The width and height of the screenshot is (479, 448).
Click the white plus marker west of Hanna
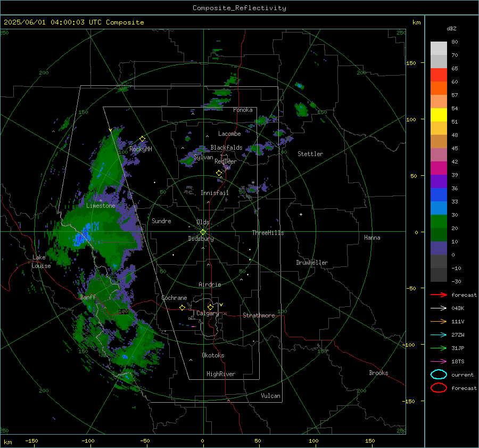(301, 214)
